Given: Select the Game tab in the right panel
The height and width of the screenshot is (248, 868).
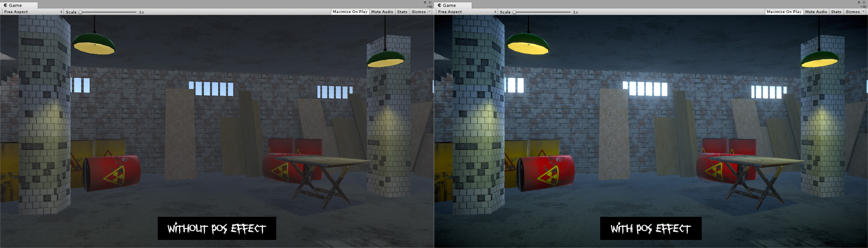Looking at the screenshot, I should [453, 5].
